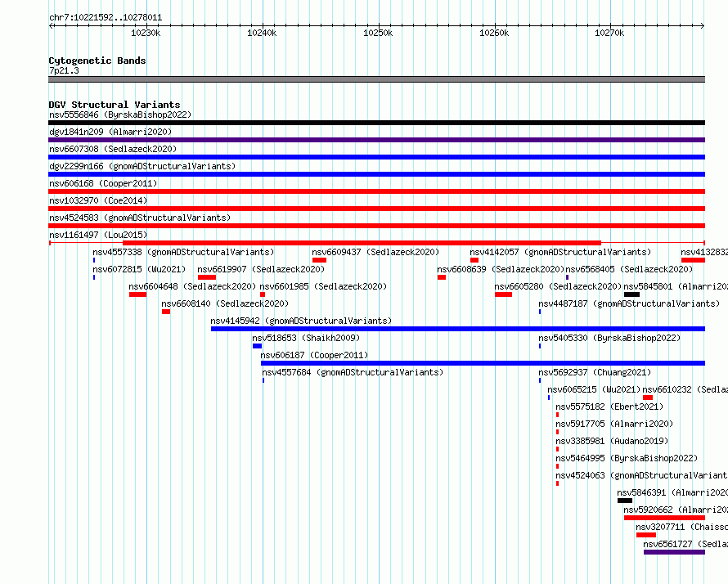The width and height of the screenshot is (728, 584).
Task: Select the red bar under nsv6619907
Action: click(x=207, y=277)
